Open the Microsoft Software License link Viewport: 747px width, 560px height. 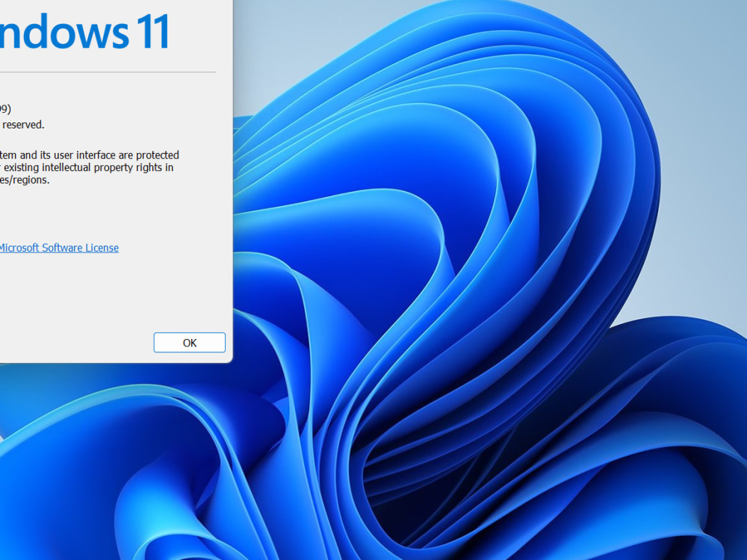pyautogui.click(x=59, y=248)
